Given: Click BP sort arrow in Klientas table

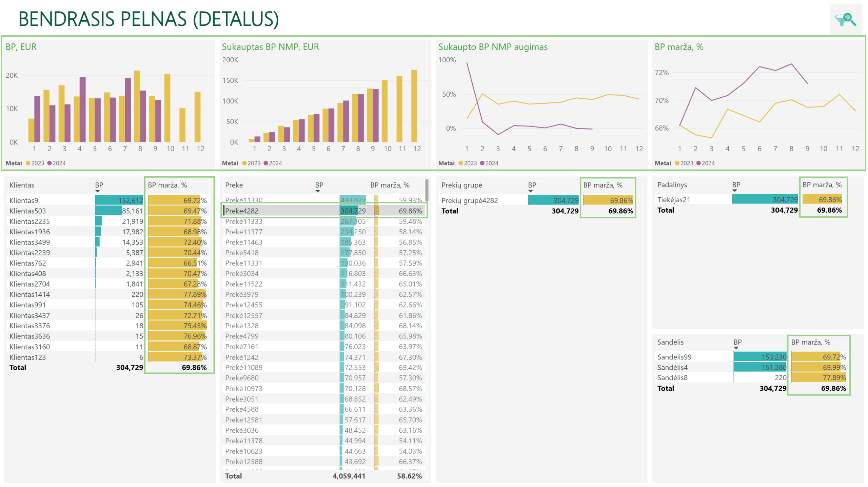Looking at the screenshot, I should 98,191.
